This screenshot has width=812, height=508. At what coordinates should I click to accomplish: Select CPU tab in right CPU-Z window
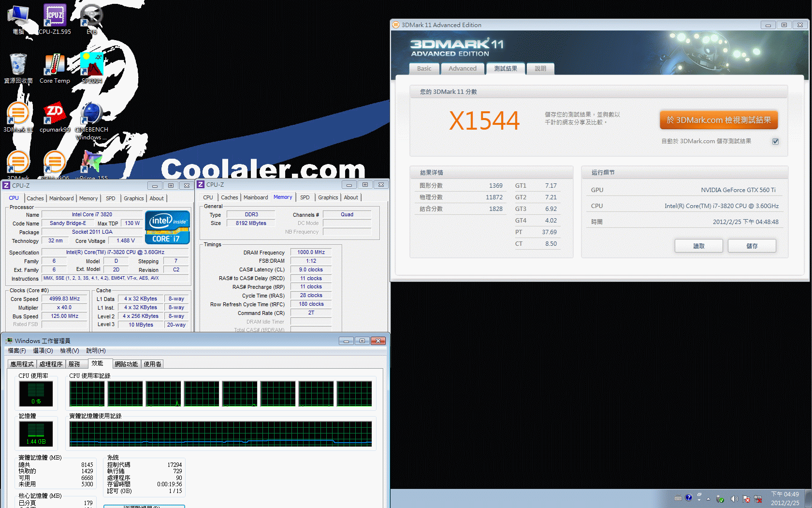(208, 197)
